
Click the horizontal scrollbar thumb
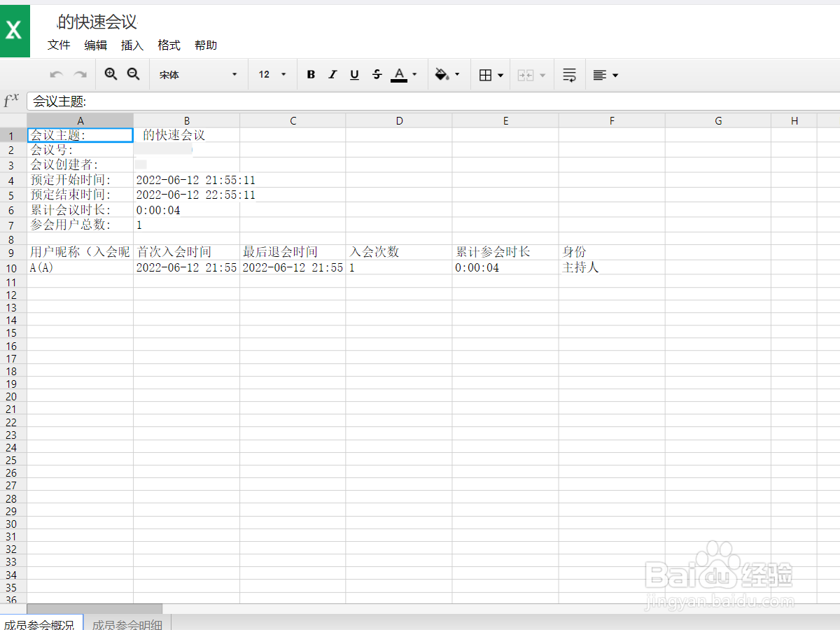click(x=94, y=609)
